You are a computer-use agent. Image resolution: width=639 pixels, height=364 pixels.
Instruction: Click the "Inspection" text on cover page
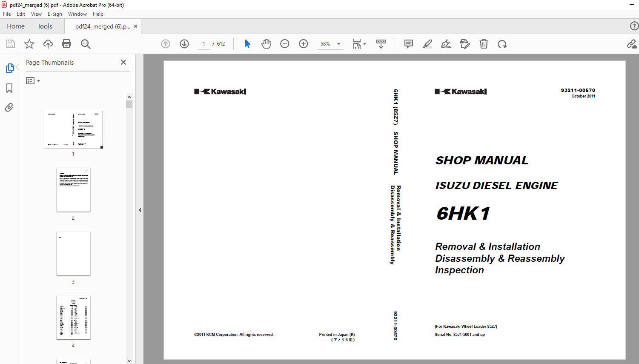tap(459, 270)
